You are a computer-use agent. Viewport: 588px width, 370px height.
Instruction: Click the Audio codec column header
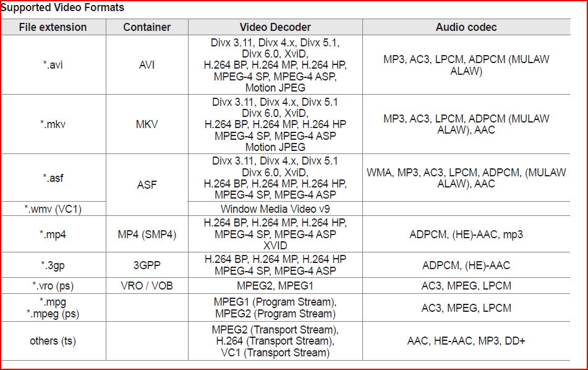point(466,27)
